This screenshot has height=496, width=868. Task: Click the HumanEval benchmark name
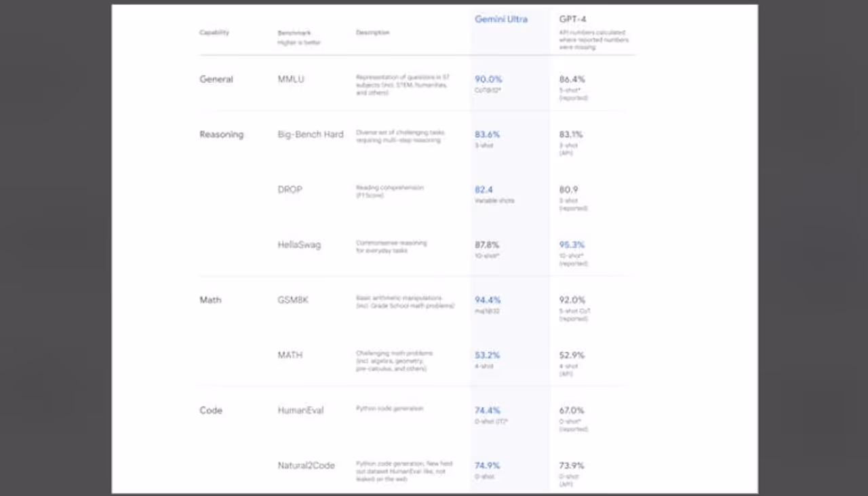(300, 411)
